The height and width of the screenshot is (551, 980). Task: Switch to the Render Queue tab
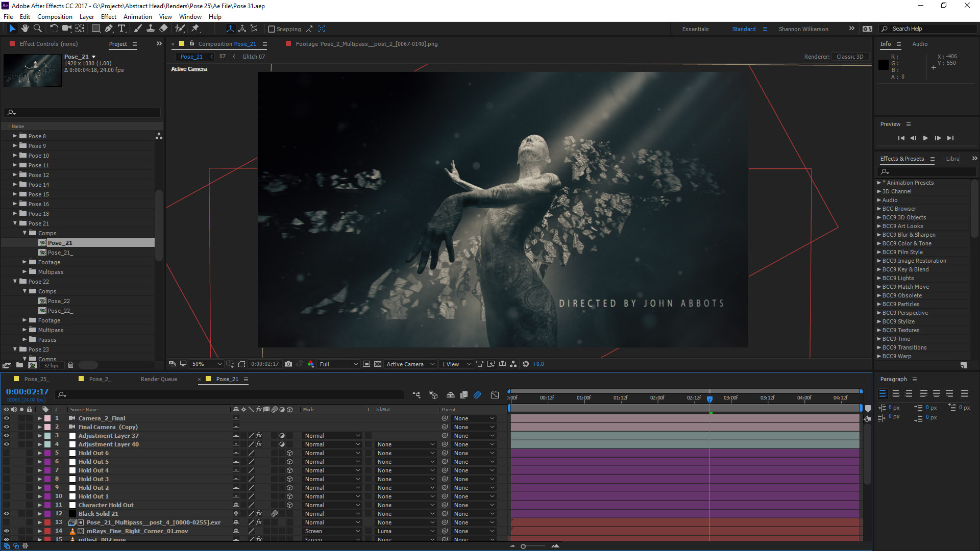coord(159,379)
